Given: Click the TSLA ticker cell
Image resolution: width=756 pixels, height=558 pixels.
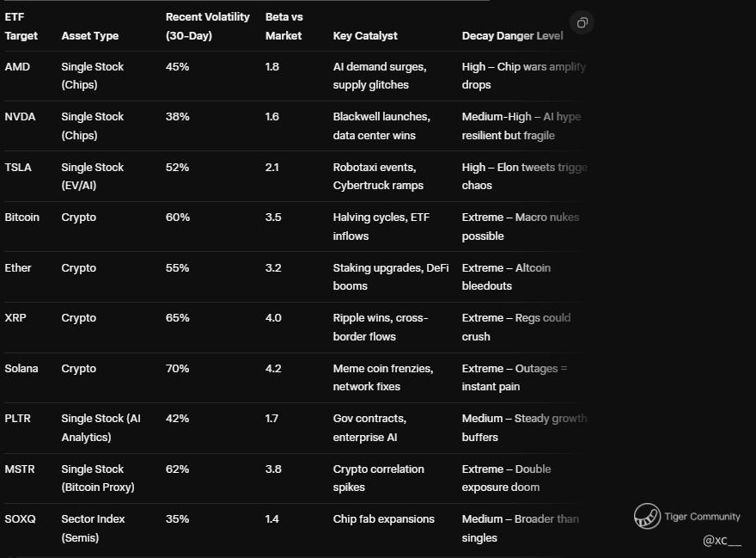Looking at the screenshot, I should pos(18,168).
